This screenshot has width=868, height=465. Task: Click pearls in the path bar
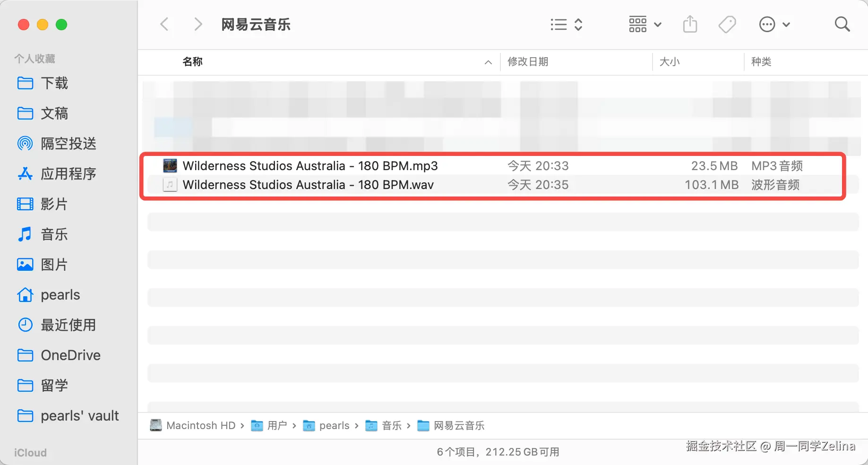[x=334, y=426]
